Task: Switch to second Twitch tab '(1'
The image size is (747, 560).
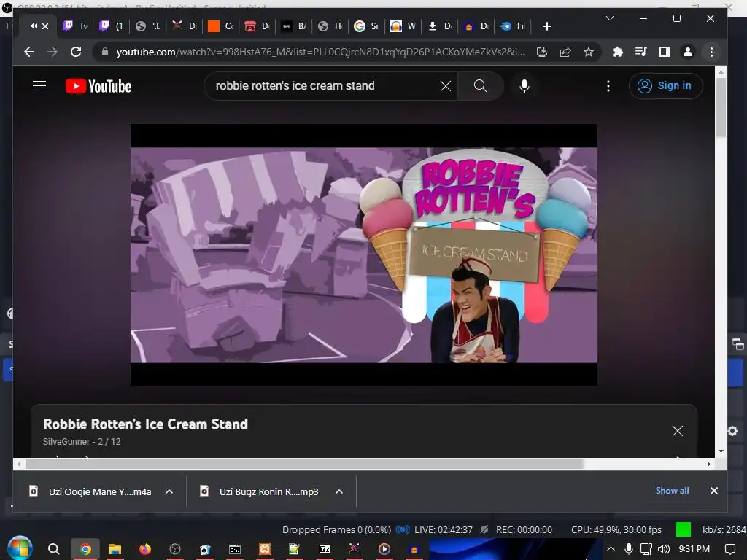Action: tap(112, 26)
